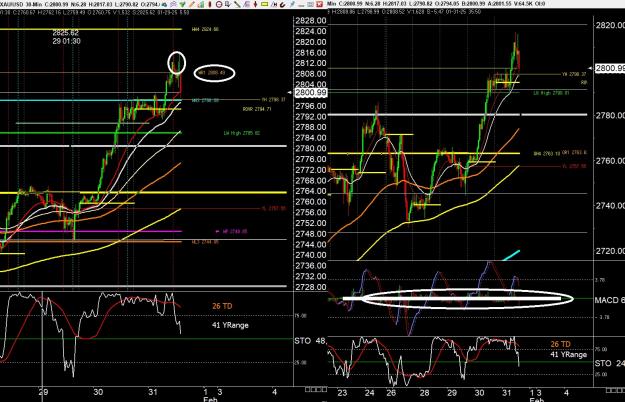The width and height of the screenshot is (625, 402).
Task: Click the '26 TD' text on left chart
Action: pyautogui.click(x=222, y=306)
